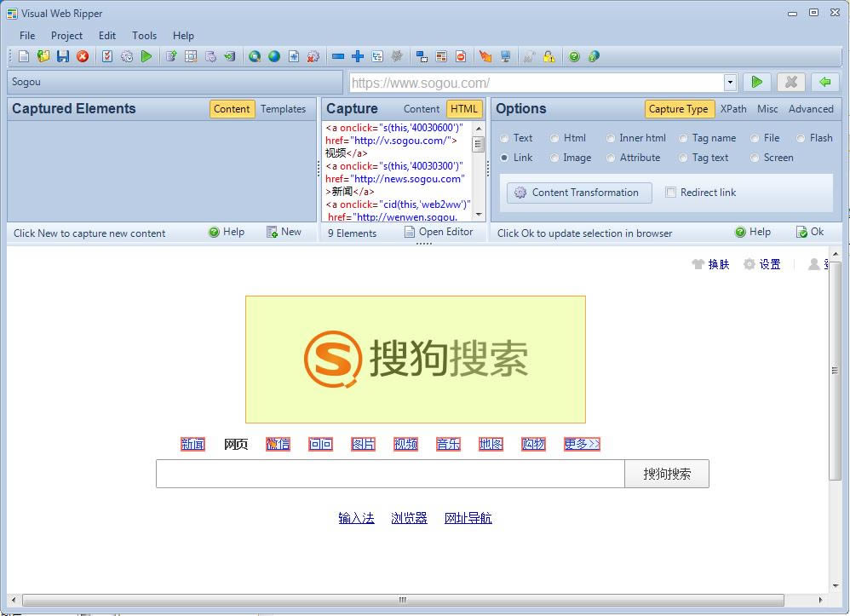The width and height of the screenshot is (850, 616).
Task: Expand the URL address dropdown arrow
Action: (x=730, y=83)
